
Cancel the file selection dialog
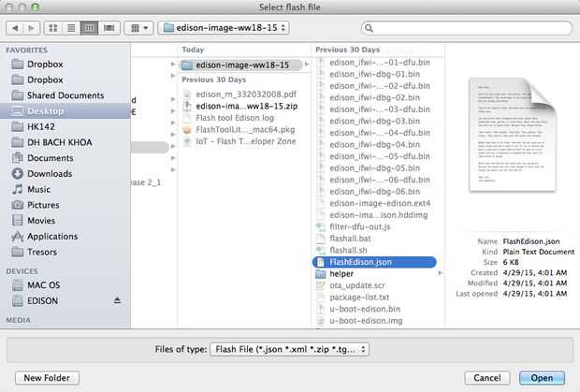[487, 378]
